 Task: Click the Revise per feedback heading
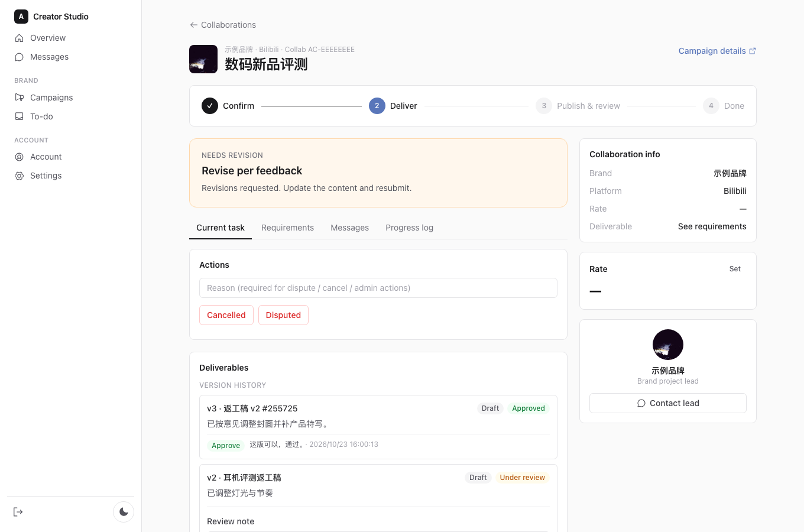(252, 171)
